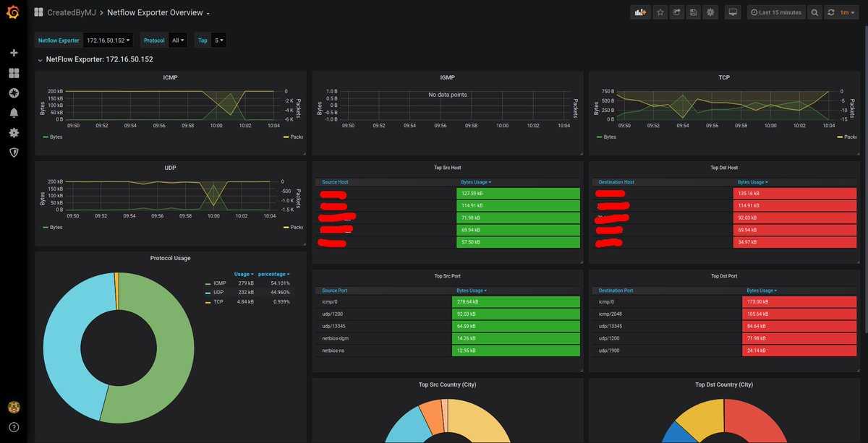Viewport: 868px width, 443px height.
Task: Open the Dashboards grid icon in sidebar
Action: (x=14, y=73)
